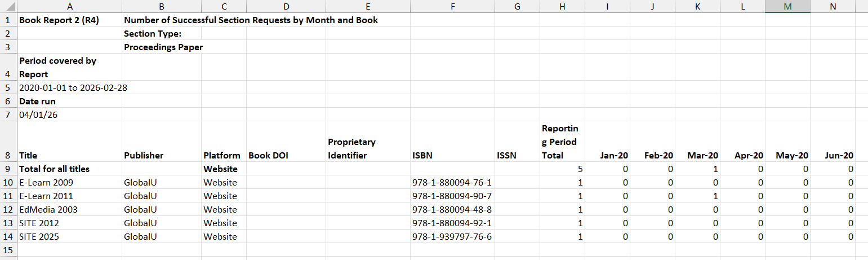Click cell 'Book Report 2 (R4)'
The height and width of the screenshot is (260, 868).
(69, 20)
